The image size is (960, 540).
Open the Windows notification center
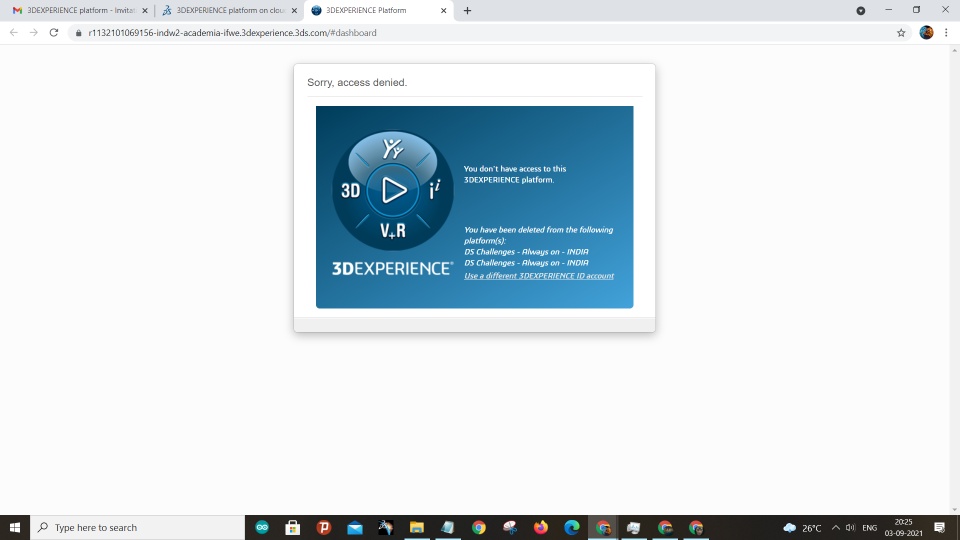(x=940, y=527)
